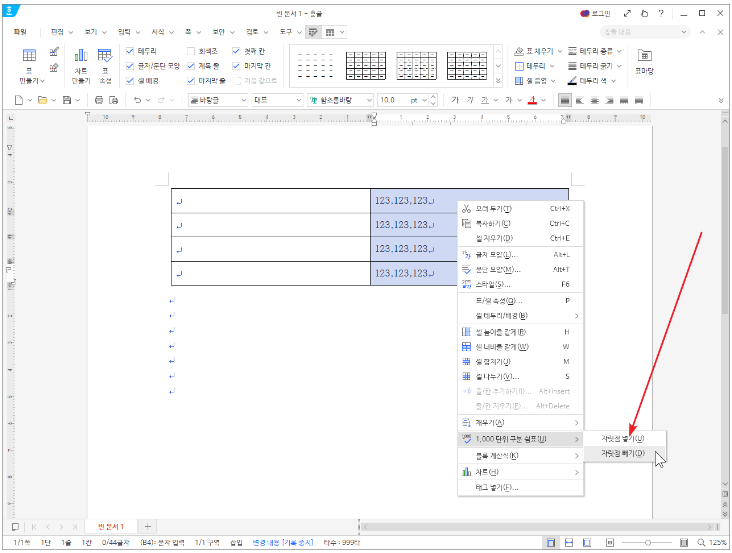The image size is (732, 553).
Task: Apply italic 가 formatting
Action: click(470, 100)
